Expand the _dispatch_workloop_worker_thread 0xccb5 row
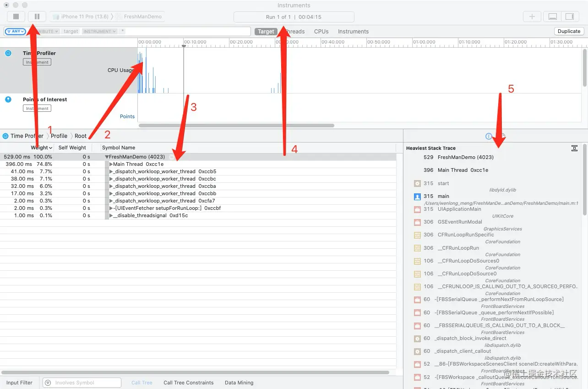Viewport: 588px width, 389px height. point(111,171)
